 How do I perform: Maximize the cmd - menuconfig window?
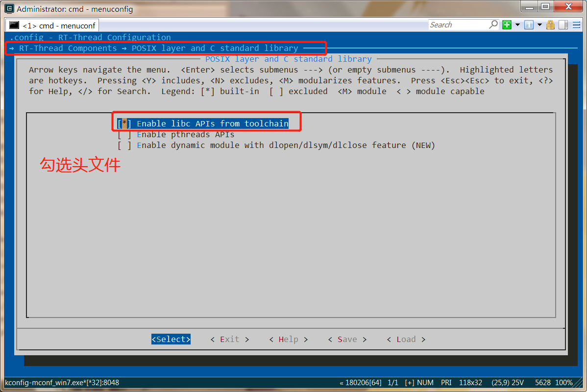pos(545,6)
